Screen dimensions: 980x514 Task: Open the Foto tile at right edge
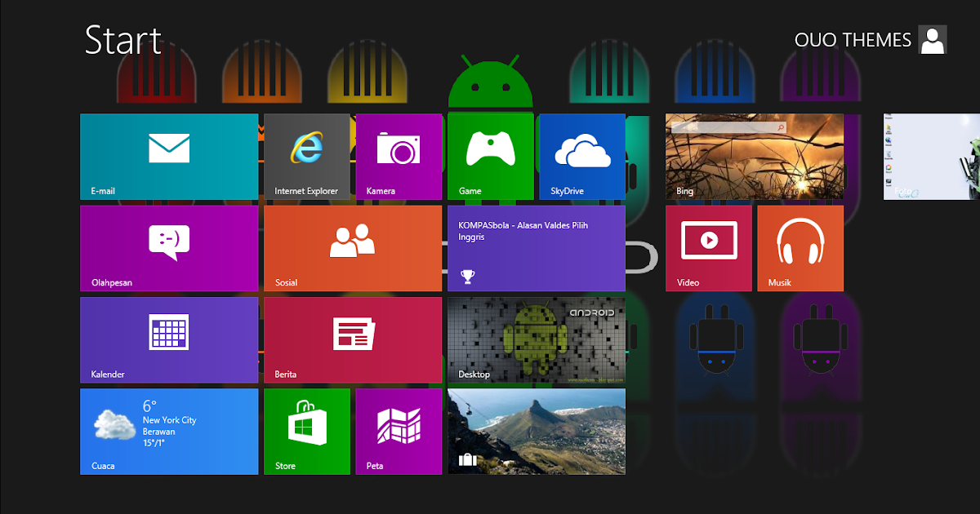coord(932,157)
